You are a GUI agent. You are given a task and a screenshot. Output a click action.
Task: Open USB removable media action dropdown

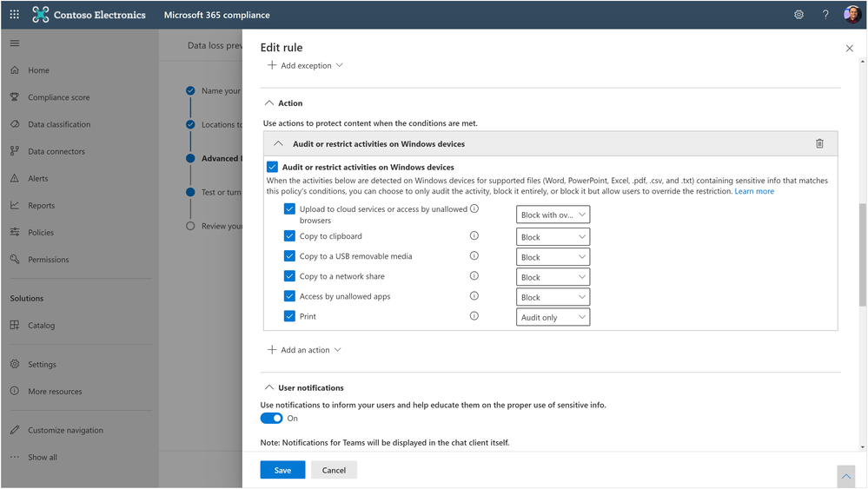click(553, 257)
